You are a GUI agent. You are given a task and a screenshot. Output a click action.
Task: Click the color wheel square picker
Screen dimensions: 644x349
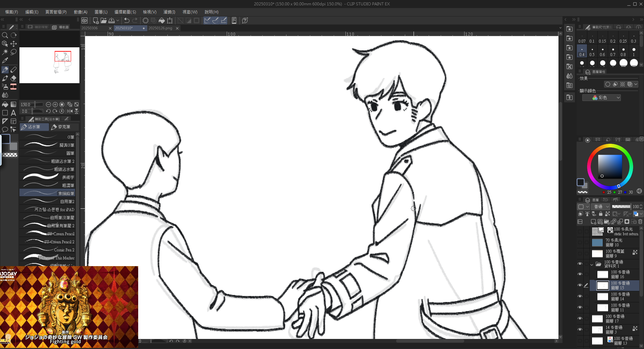[610, 167]
